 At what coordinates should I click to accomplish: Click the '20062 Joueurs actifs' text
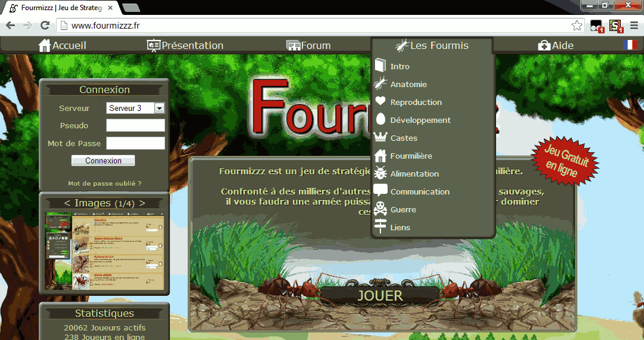(x=104, y=327)
